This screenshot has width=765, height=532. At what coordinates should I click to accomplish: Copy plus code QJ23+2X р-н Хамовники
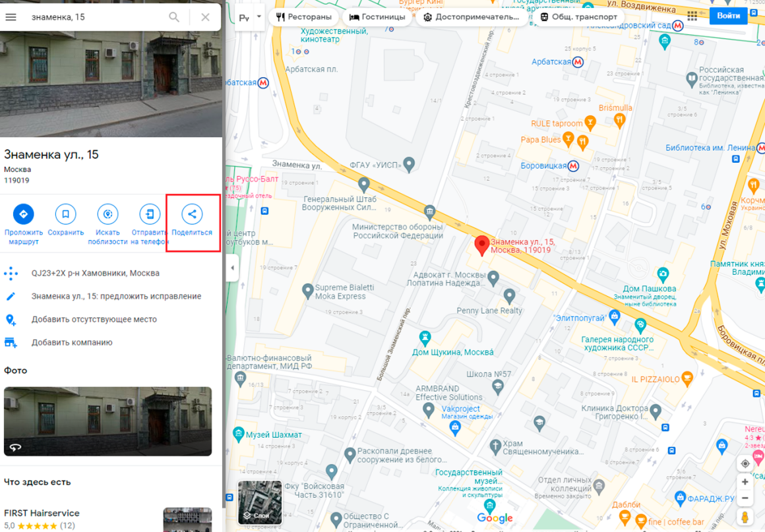click(96, 273)
